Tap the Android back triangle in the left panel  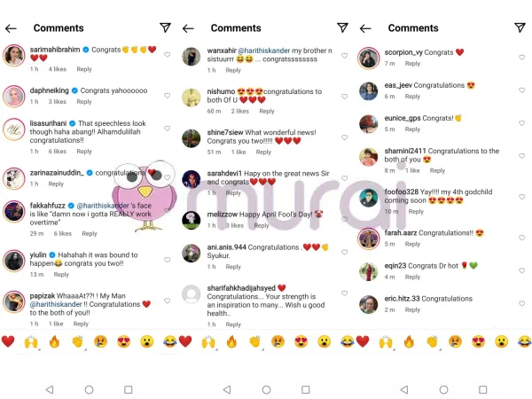[50, 389]
